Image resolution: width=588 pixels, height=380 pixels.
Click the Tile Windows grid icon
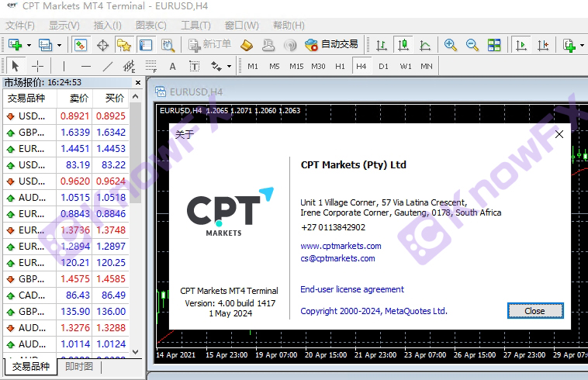494,45
